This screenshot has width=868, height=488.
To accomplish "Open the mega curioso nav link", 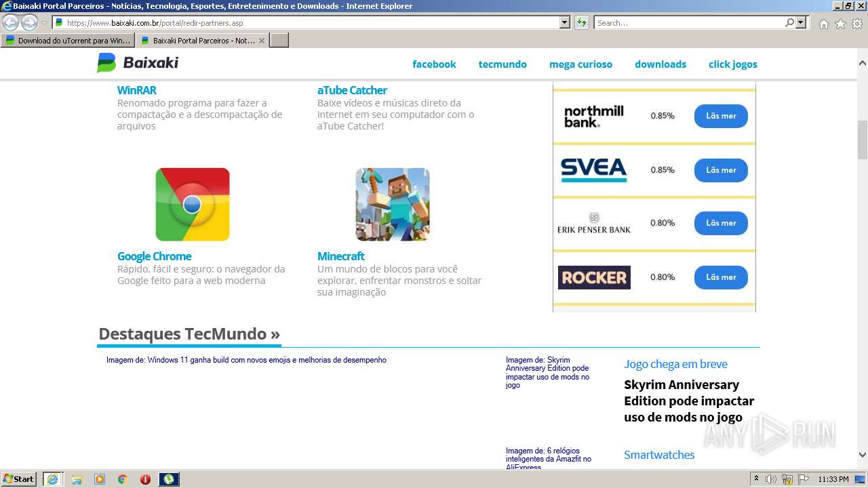I will (x=580, y=64).
